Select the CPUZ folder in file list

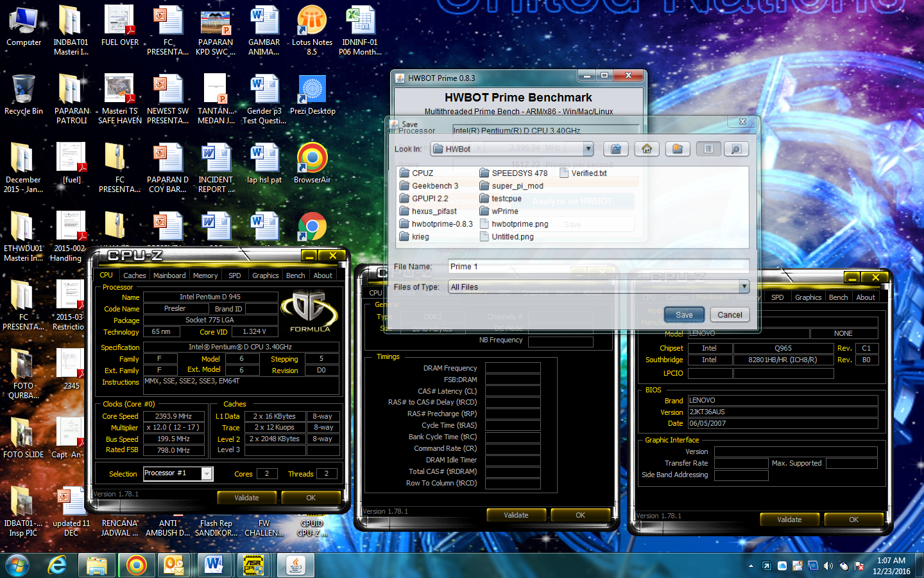pyautogui.click(x=416, y=173)
